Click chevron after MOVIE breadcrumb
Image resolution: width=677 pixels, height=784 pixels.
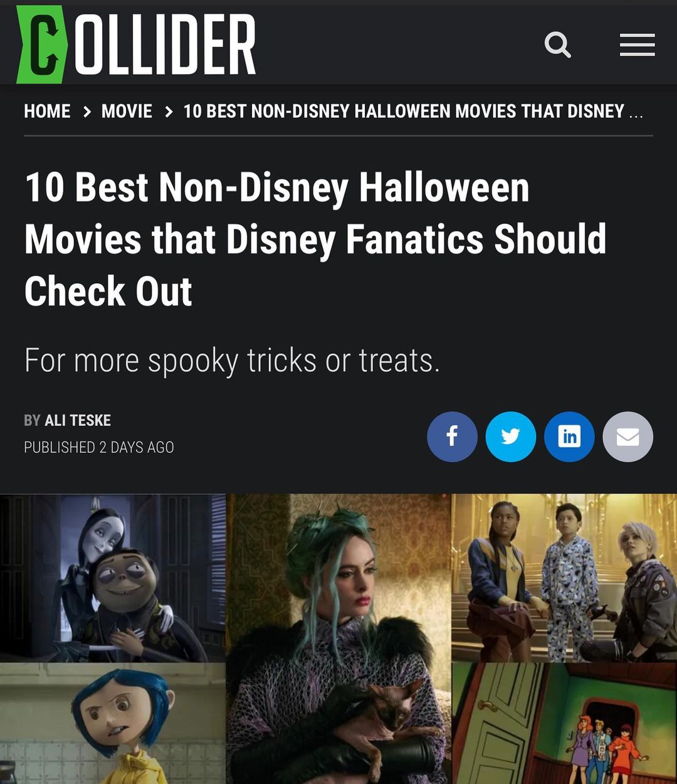tap(168, 112)
